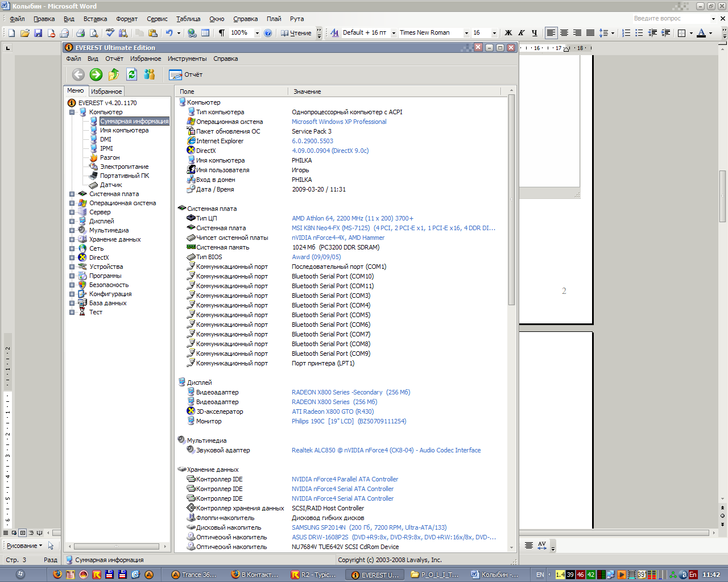728x582 pixels.
Task: Open the Microsoft Windows XP Professional link
Action: pyautogui.click(x=339, y=122)
